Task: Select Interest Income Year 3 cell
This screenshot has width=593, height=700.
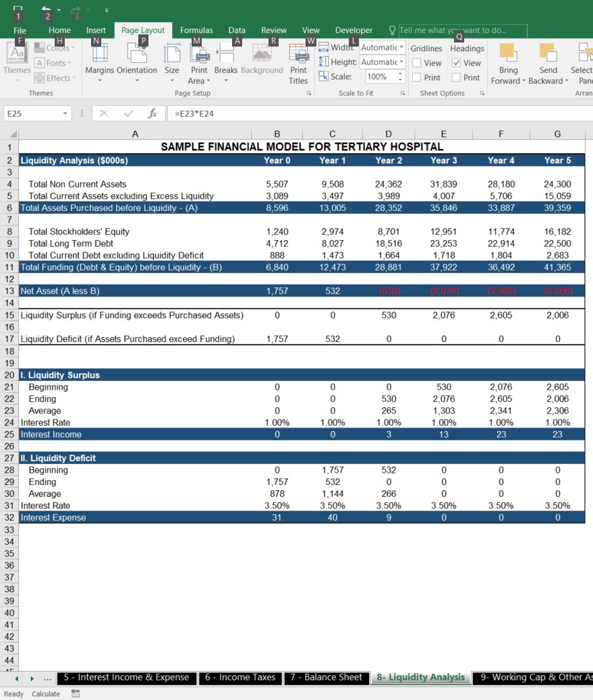Action: point(443,434)
